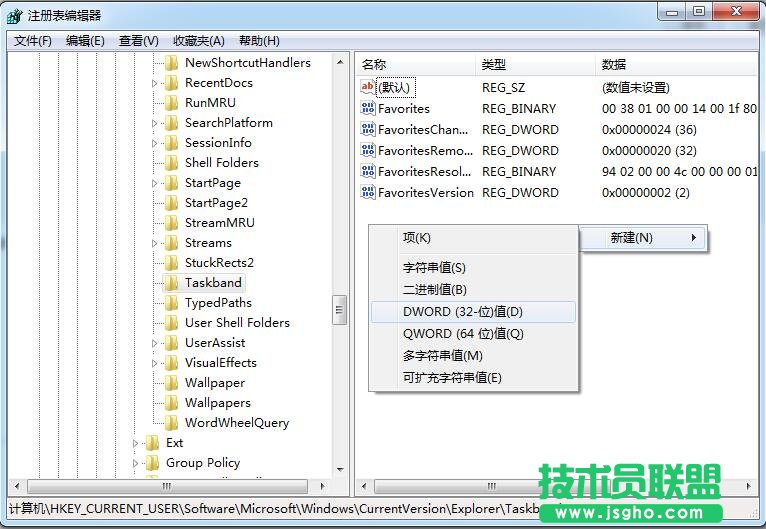766x529 pixels.
Task: Click the Registry Editor title bar icon
Action: (x=15, y=16)
